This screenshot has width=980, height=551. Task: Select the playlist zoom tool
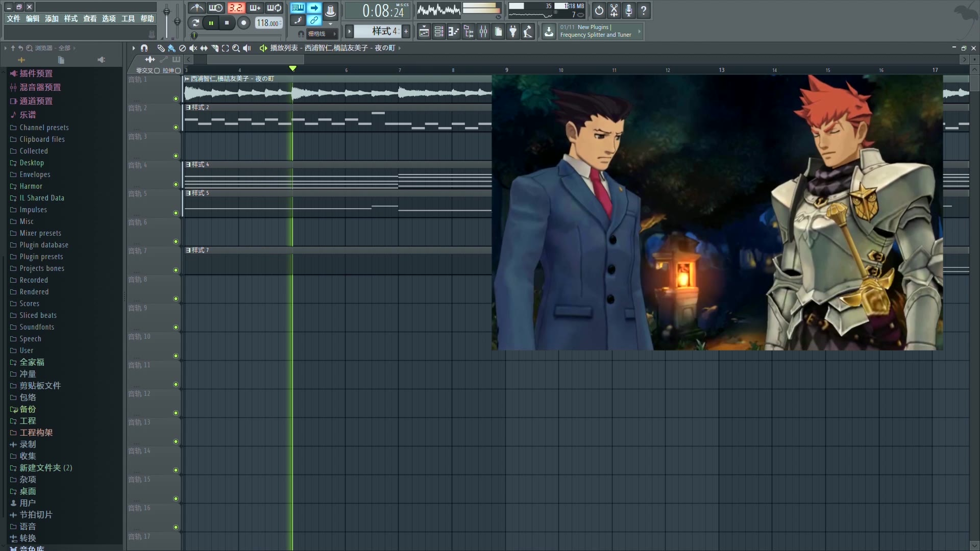pyautogui.click(x=236, y=48)
